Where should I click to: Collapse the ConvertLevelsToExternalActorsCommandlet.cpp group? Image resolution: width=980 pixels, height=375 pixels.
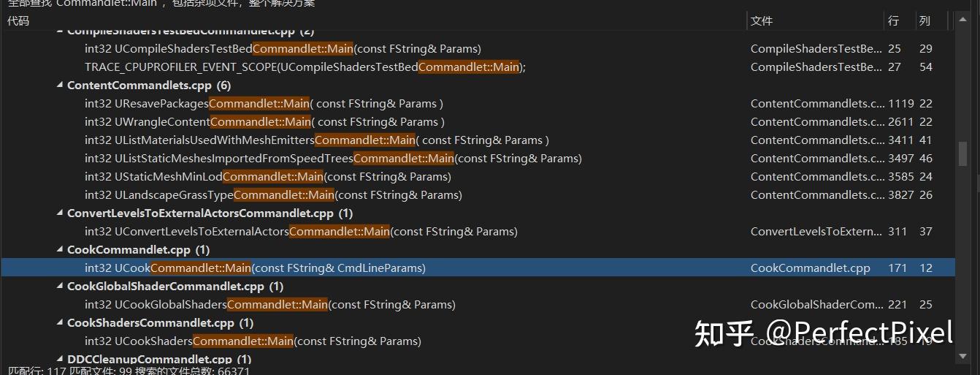point(60,213)
